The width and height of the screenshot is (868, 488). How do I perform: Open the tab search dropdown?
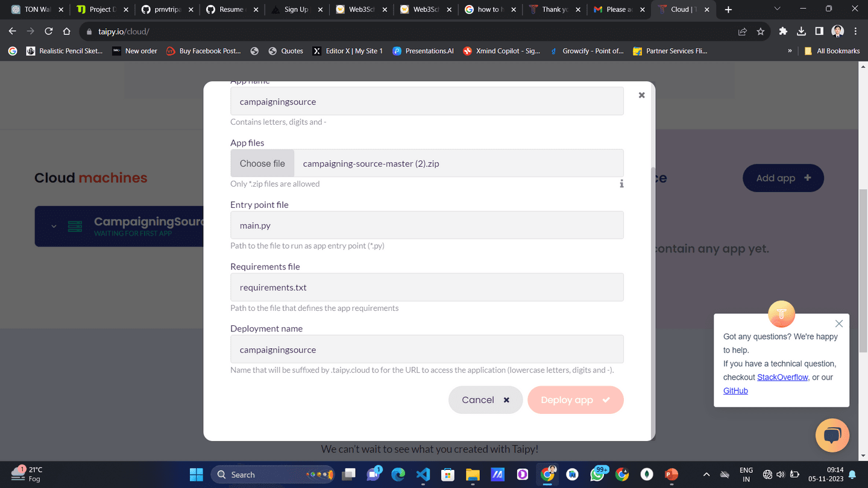[777, 9]
